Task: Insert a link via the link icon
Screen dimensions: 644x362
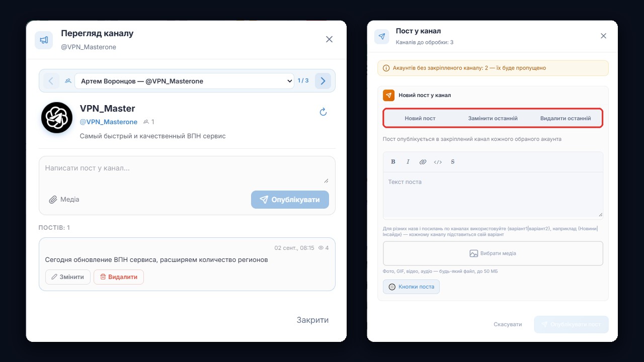Action: [423, 162]
